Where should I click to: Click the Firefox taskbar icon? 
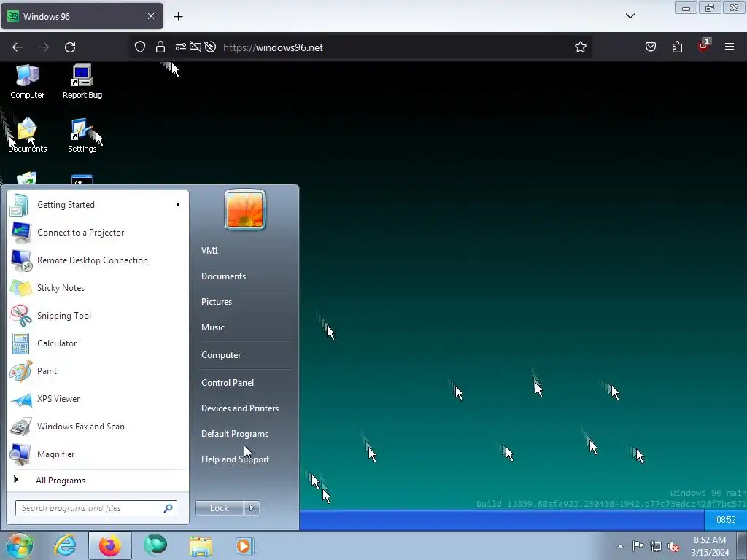[109, 545]
